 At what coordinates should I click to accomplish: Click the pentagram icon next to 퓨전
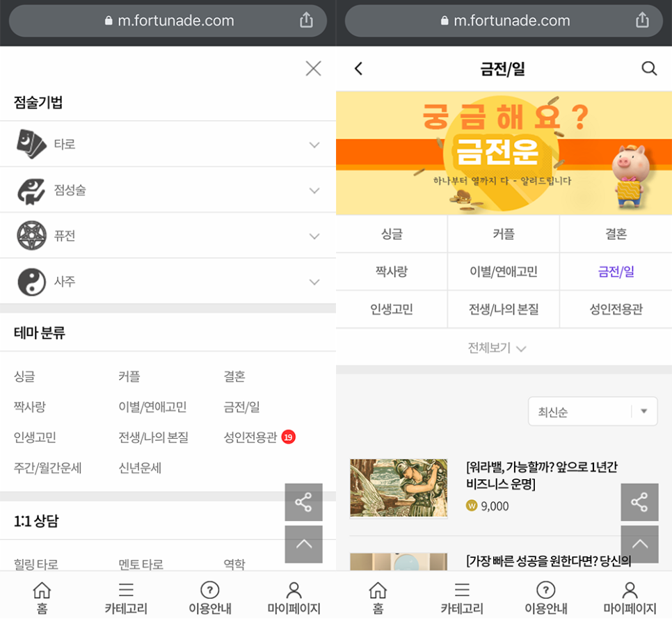(x=31, y=236)
